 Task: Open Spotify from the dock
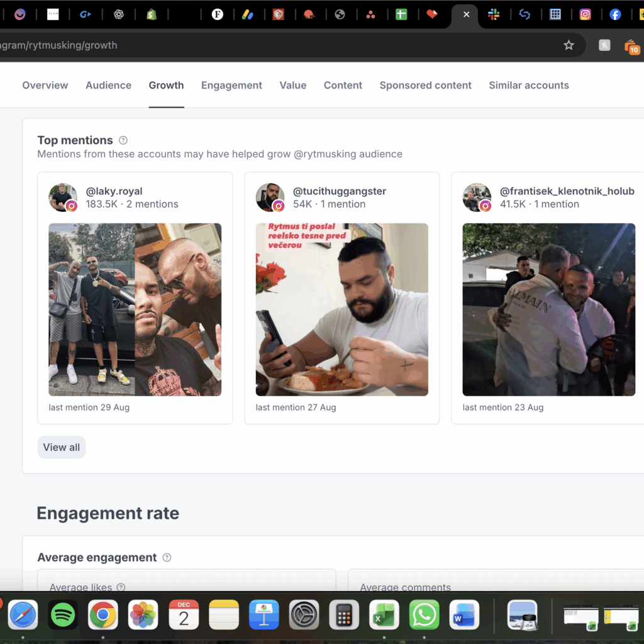click(x=63, y=614)
